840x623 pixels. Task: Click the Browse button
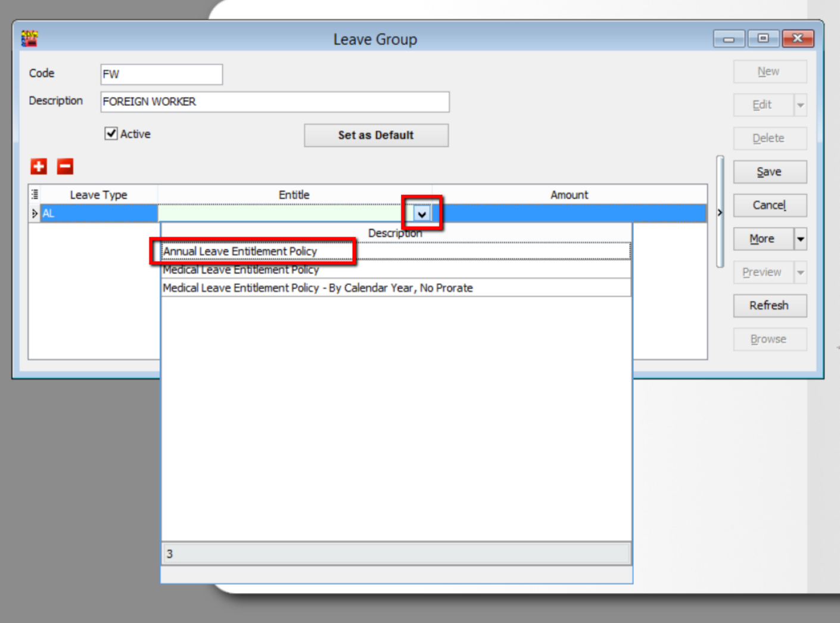point(769,339)
